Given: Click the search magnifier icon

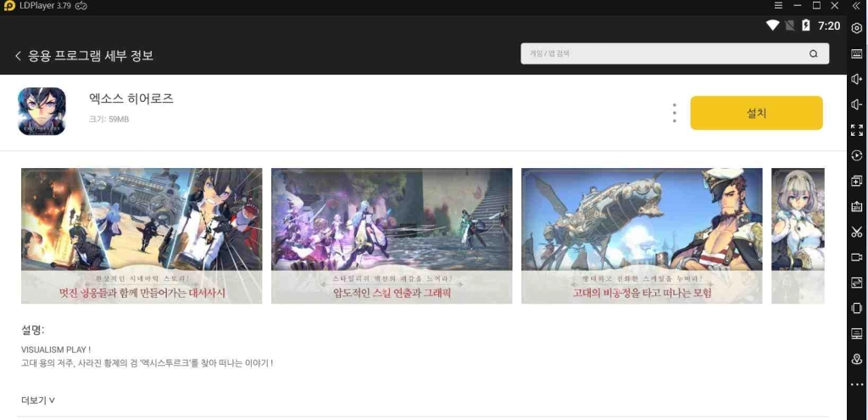Looking at the screenshot, I should (x=813, y=53).
